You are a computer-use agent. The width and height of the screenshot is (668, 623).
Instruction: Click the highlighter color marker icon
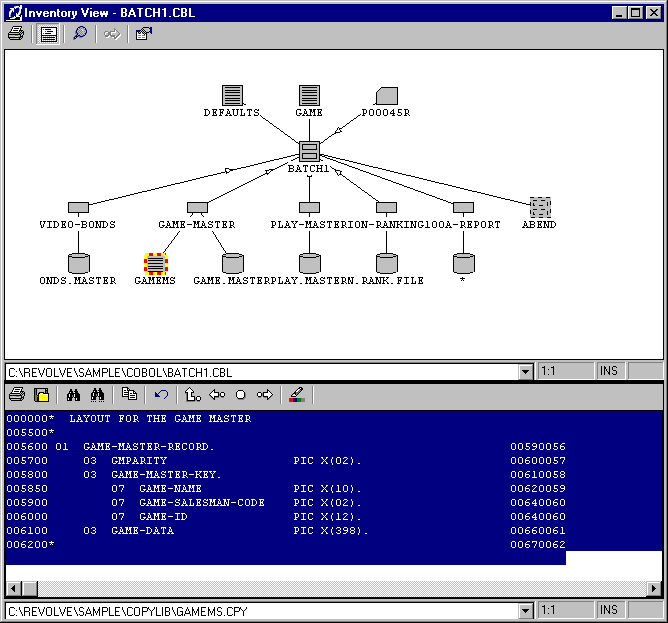click(296, 395)
